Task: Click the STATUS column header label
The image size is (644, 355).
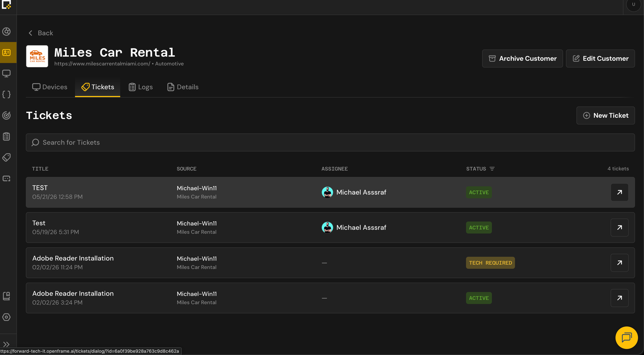Action: [476, 169]
